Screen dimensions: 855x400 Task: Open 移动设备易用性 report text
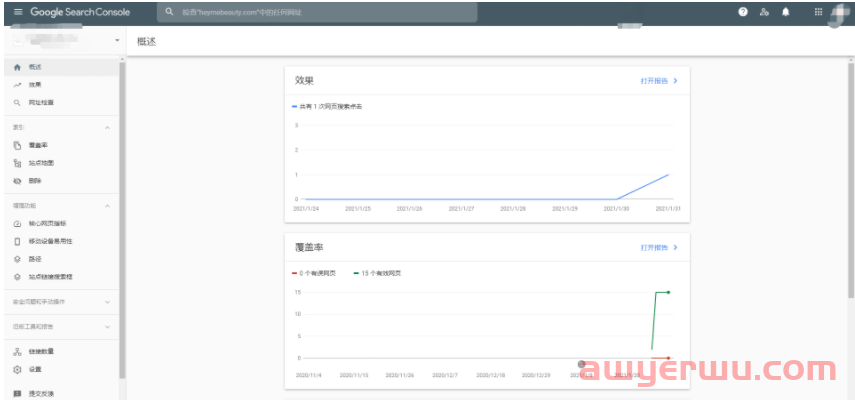click(x=51, y=241)
